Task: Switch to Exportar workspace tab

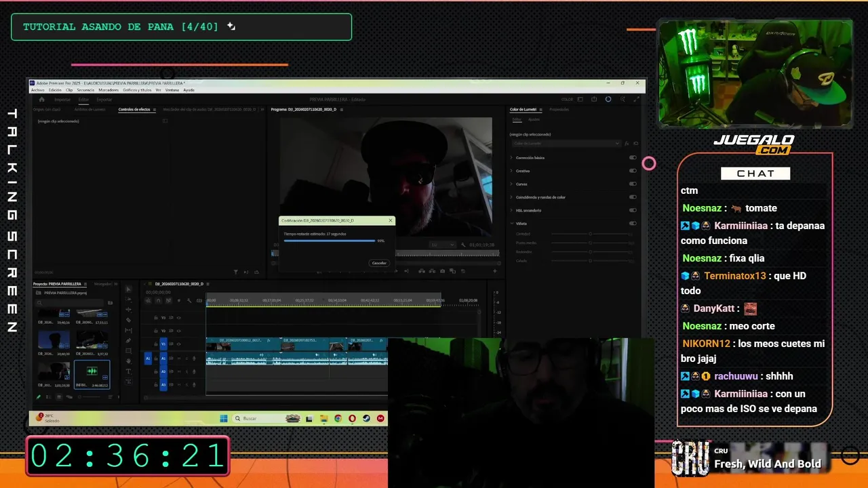Action: coord(104,100)
